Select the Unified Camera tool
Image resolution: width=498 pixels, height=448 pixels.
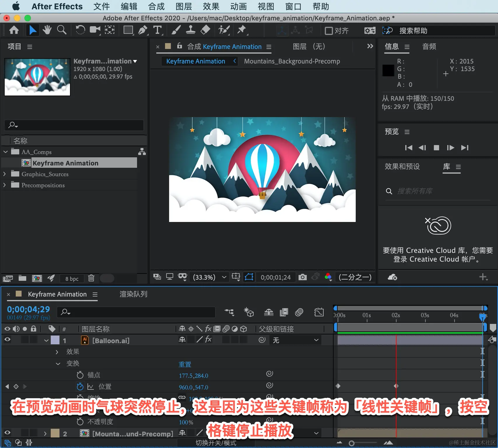point(95,30)
